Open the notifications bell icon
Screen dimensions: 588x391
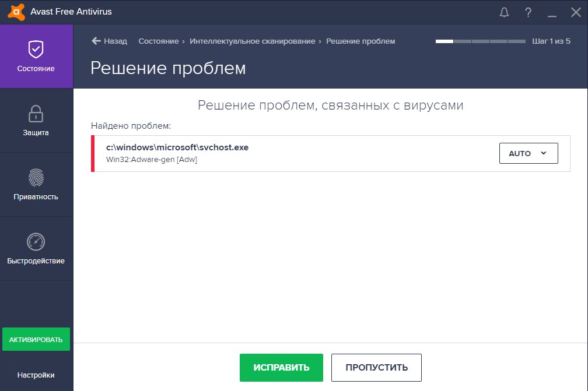click(x=504, y=12)
